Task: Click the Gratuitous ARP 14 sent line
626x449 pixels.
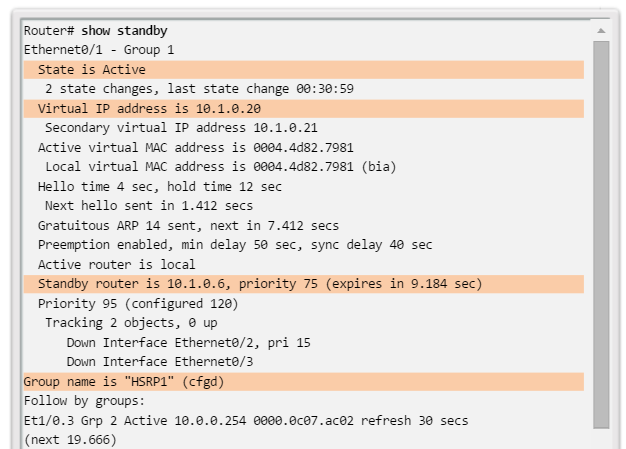Action: coord(188,225)
